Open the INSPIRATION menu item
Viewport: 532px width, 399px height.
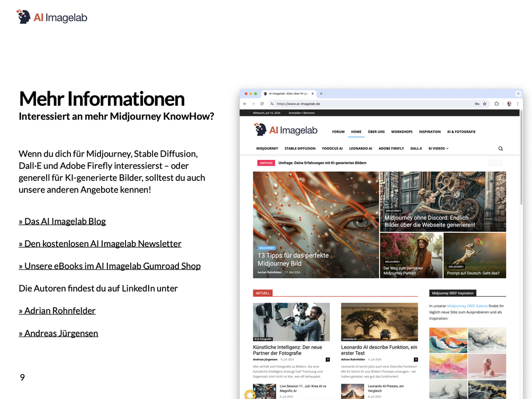[x=430, y=132]
